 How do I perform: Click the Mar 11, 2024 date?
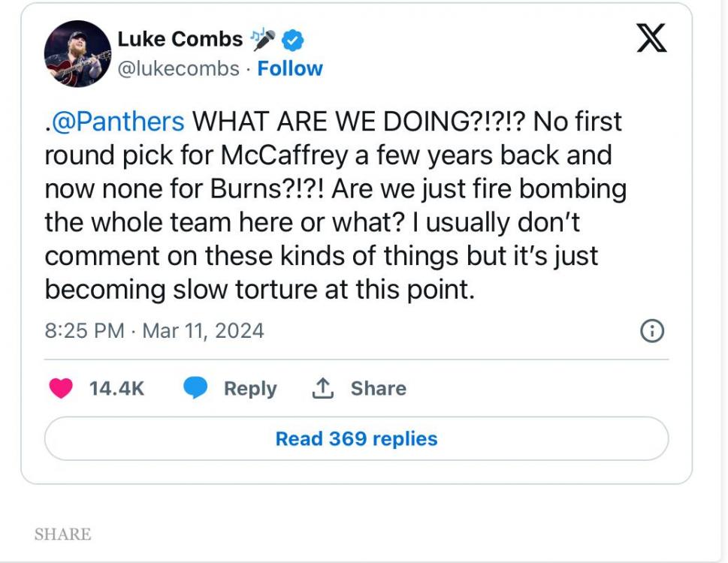click(x=203, y=331)
